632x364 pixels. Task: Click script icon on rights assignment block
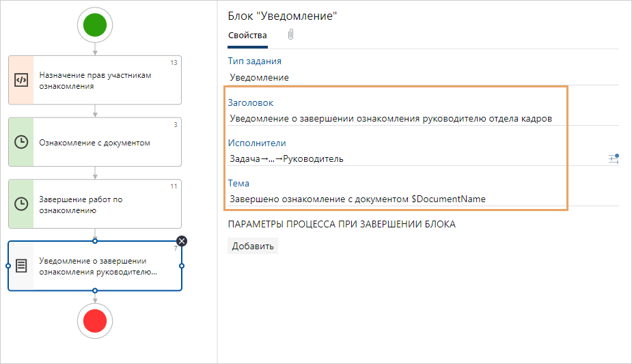(21, 80)
